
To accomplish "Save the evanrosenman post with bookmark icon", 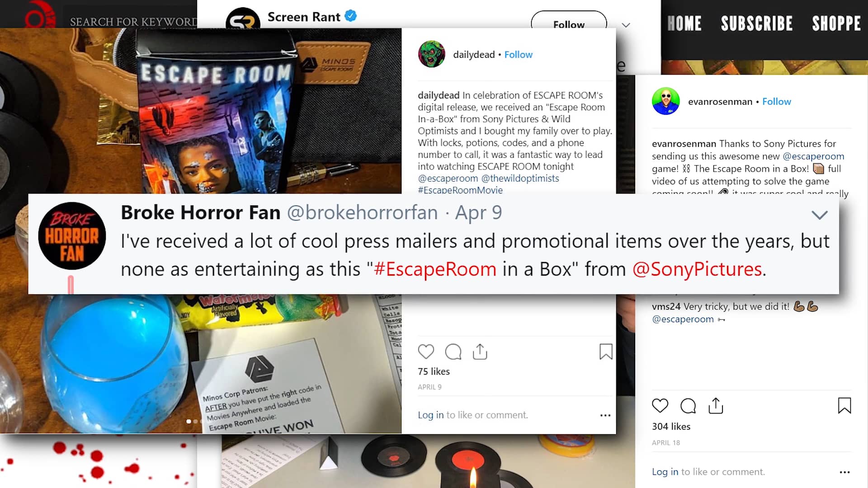I will click(x=844, y=406).
